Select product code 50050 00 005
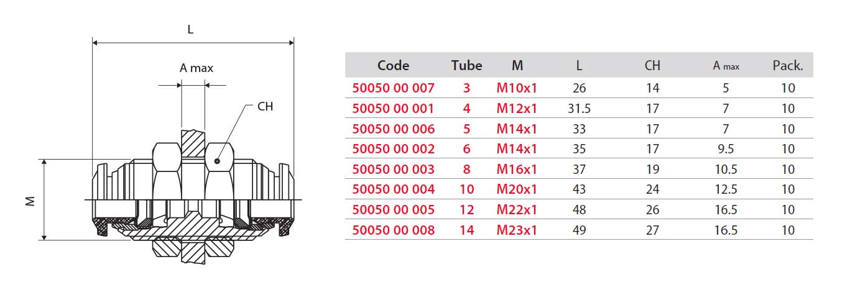The height and width of the screenshot is (308, 868). tap(393, 210)
